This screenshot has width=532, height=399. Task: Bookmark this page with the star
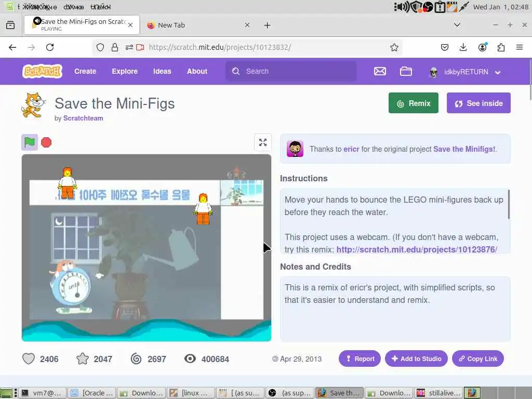coord(394,47)
